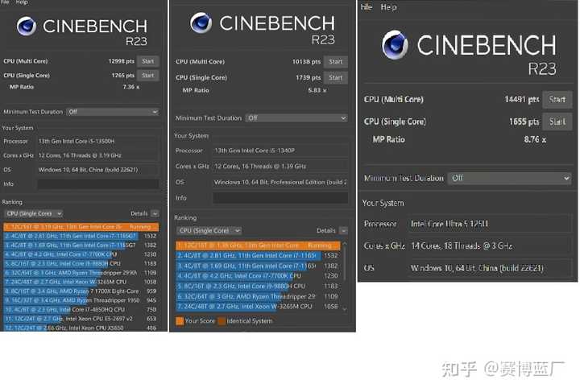Click Identical System legend swatch
The width and height of the screenshot is (580, 392).
pos(222,321)
